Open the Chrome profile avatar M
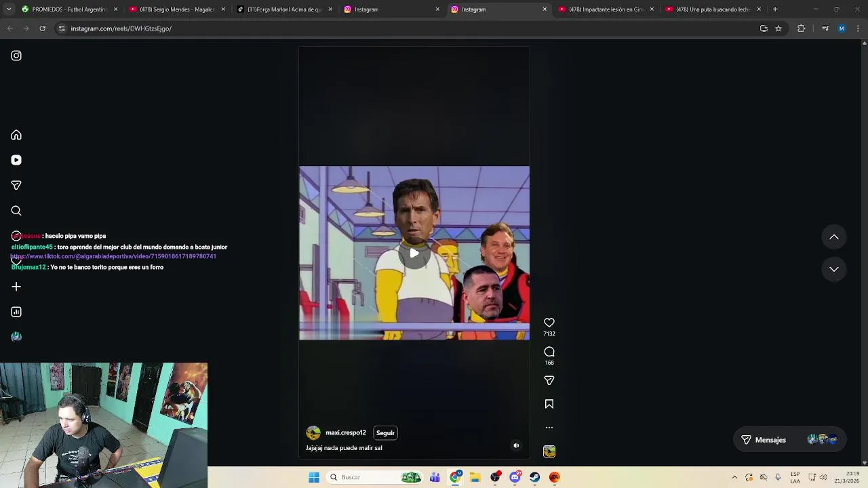Image resolution: width=868 pixels, height=488 pixels. [842, 28]
